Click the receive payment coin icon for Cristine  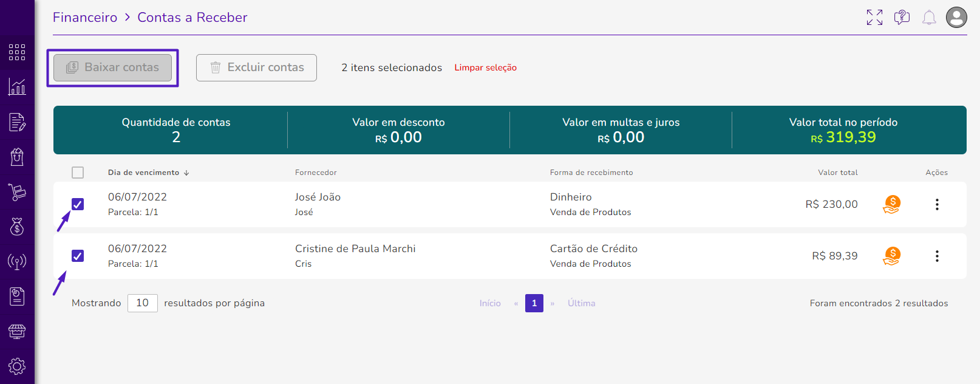[891, 256]
